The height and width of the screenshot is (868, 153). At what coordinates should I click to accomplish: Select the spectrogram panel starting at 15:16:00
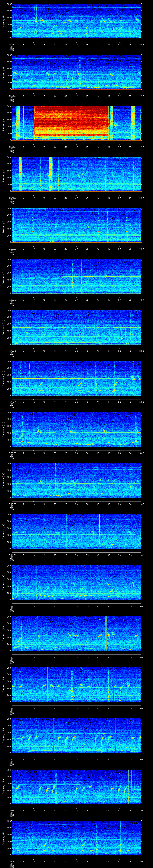point(76,787)
